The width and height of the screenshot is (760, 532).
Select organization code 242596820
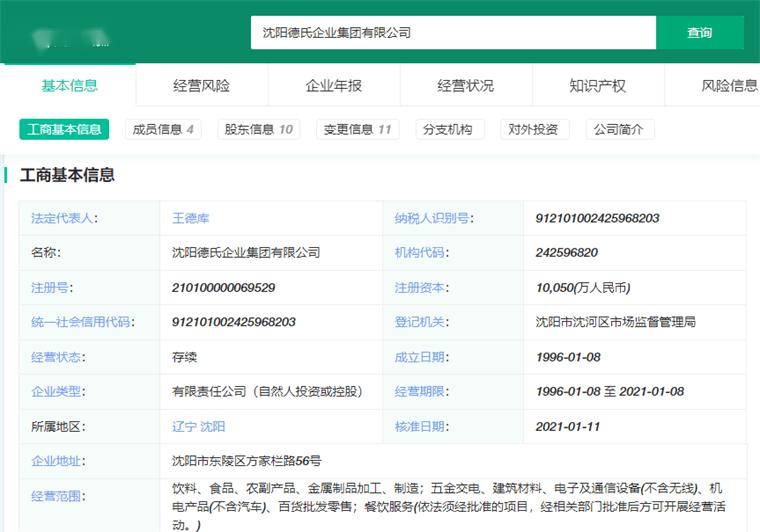click(567, 252)
